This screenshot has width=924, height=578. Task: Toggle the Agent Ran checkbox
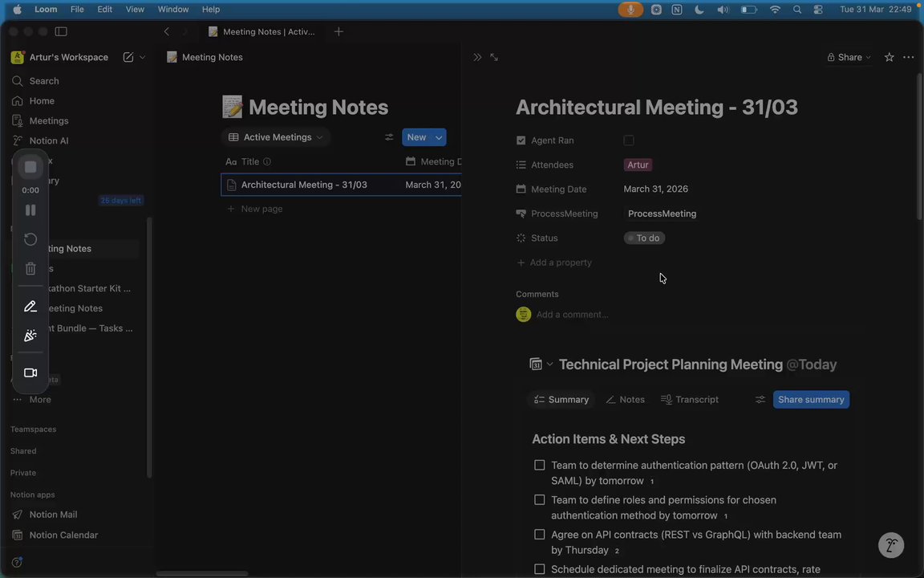(x=629, y=140)
